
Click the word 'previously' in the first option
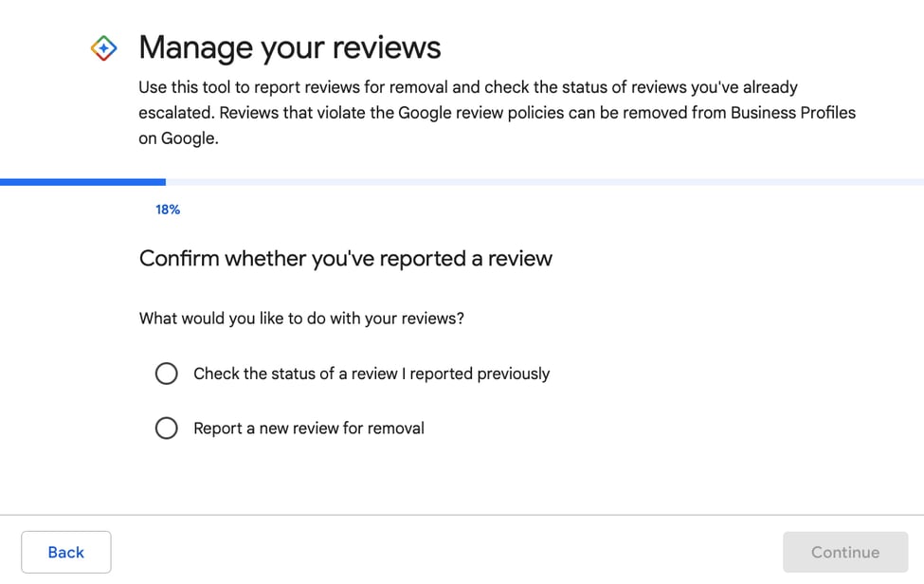[x=513, y=374]
